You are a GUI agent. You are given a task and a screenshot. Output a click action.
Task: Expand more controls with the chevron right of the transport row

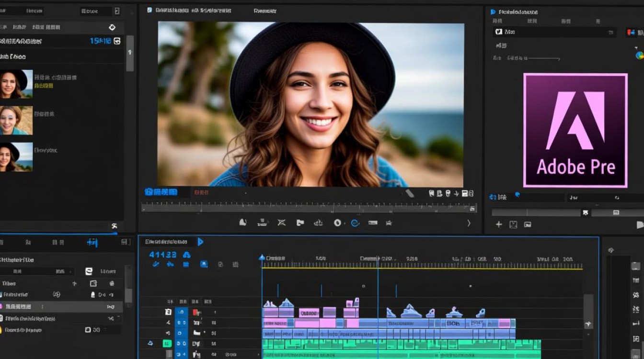469,223
